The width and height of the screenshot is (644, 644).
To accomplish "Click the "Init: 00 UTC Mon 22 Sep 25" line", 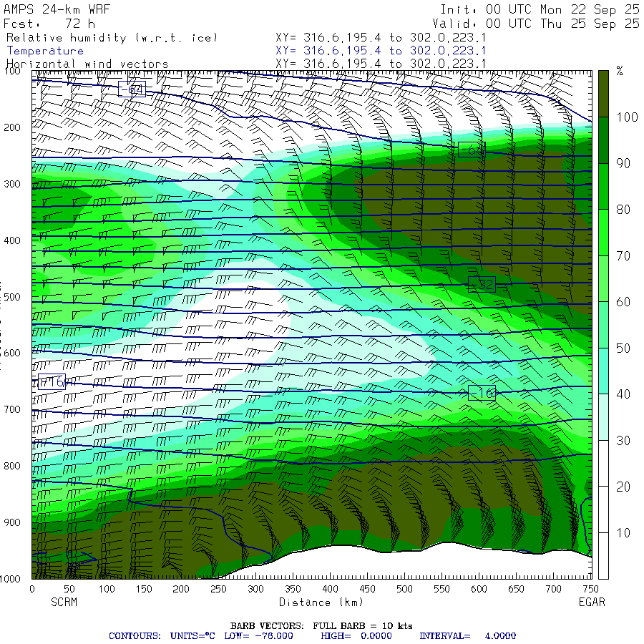I will (540, 9).
